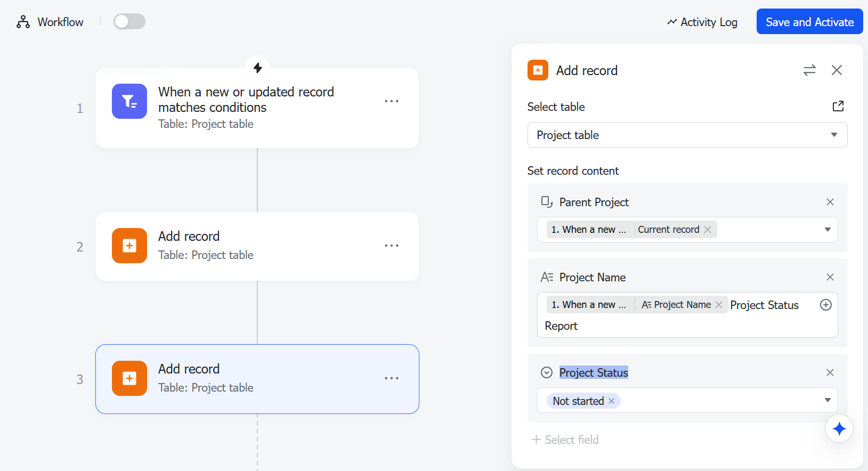
Task: Click the swap action type icon
Action: coord(809,70)
